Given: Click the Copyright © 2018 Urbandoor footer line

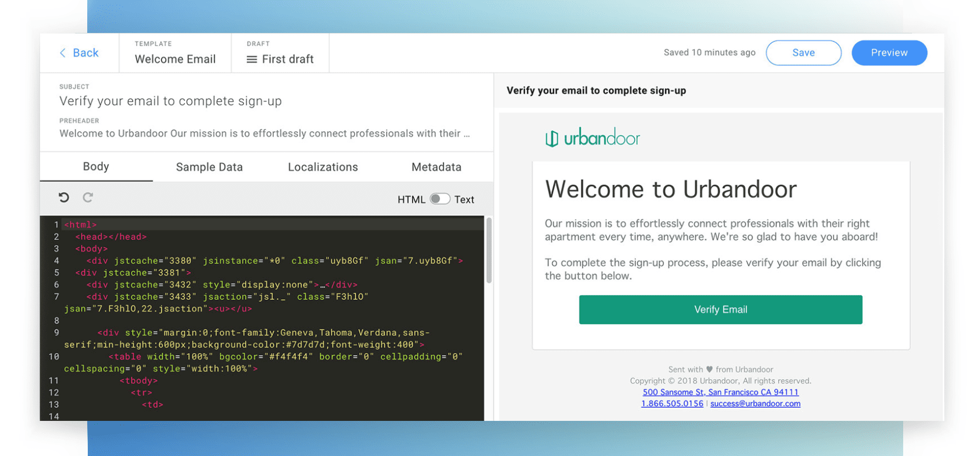Looking at the screenshot, I should (720, 381).
